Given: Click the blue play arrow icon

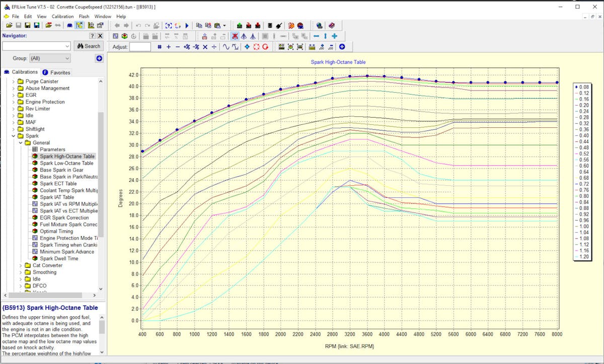Looking at the screenshot, I should (x=187, y=25).
